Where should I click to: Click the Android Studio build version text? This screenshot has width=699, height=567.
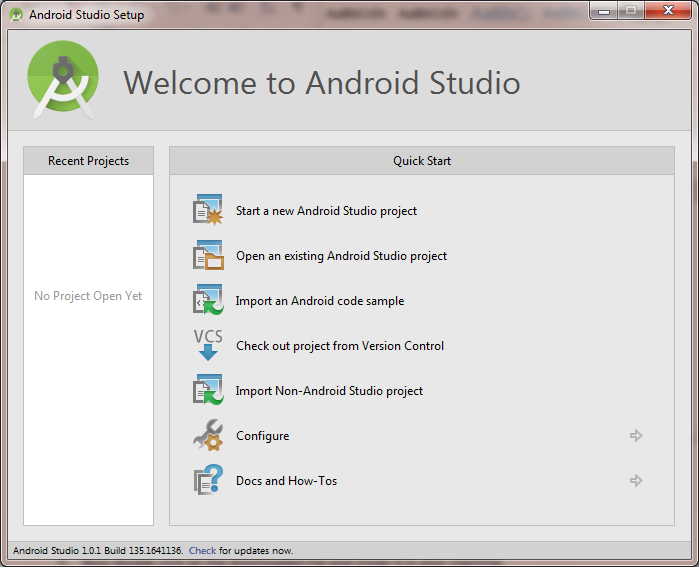tap(98, 551)
